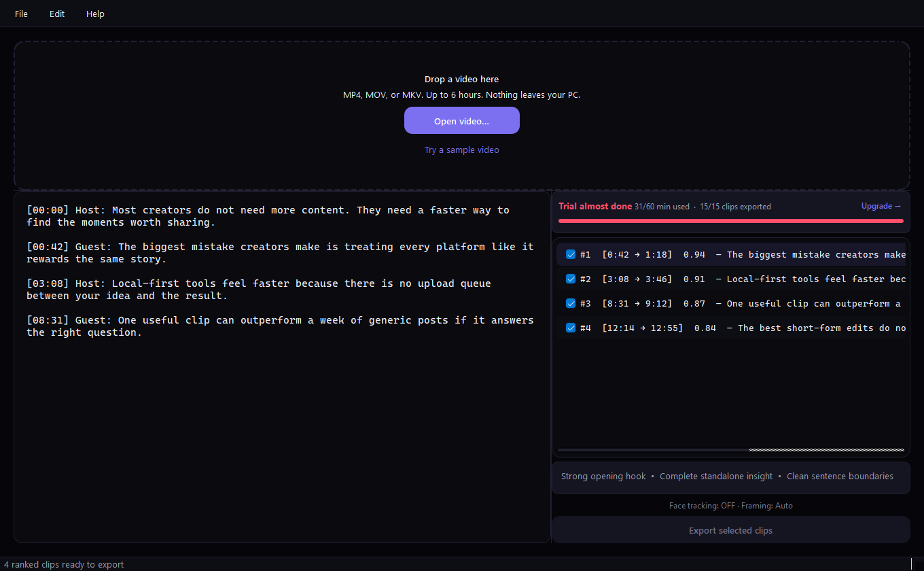This screenshot has height=571, width=924.
Task: Click status bar '4 ranked clips ready to export'
Action: [x=64, y=564]
